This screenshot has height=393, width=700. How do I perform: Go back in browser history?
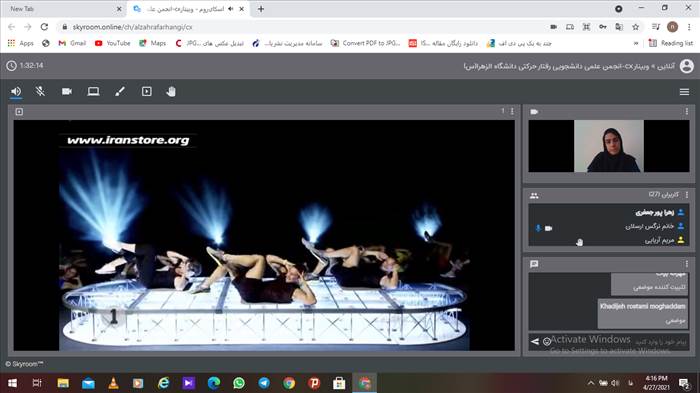(x=12, y=27)
